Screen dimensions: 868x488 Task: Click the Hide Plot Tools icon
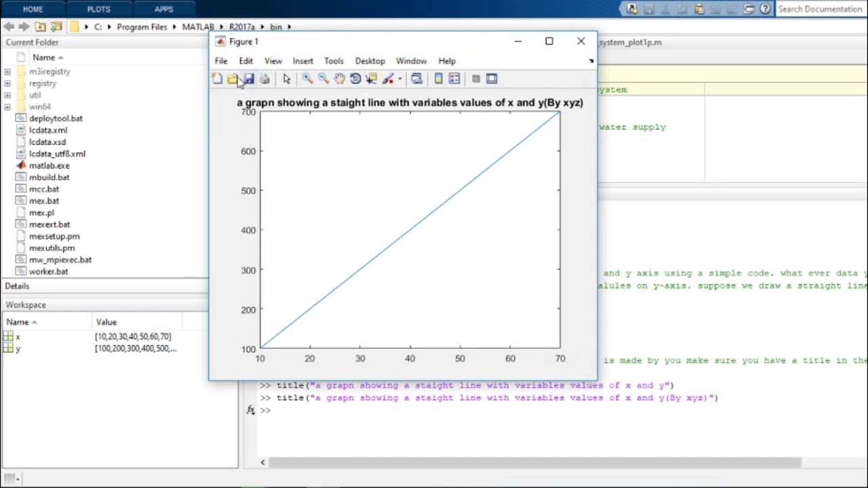tap(476, 79)
